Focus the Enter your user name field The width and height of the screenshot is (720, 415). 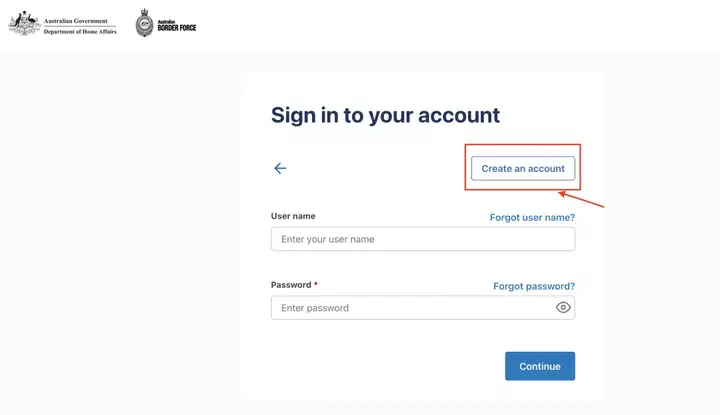423,239
